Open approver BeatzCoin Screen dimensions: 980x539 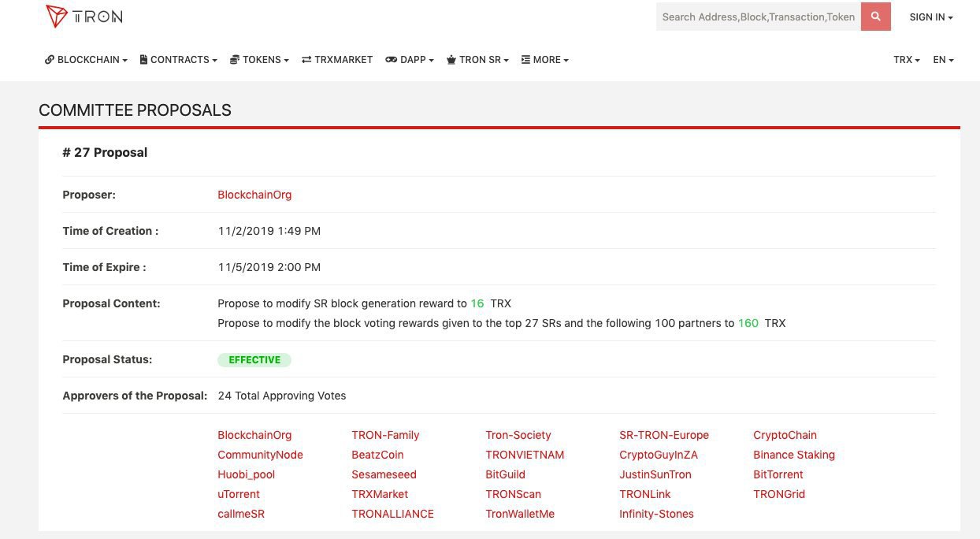[377, 455]
